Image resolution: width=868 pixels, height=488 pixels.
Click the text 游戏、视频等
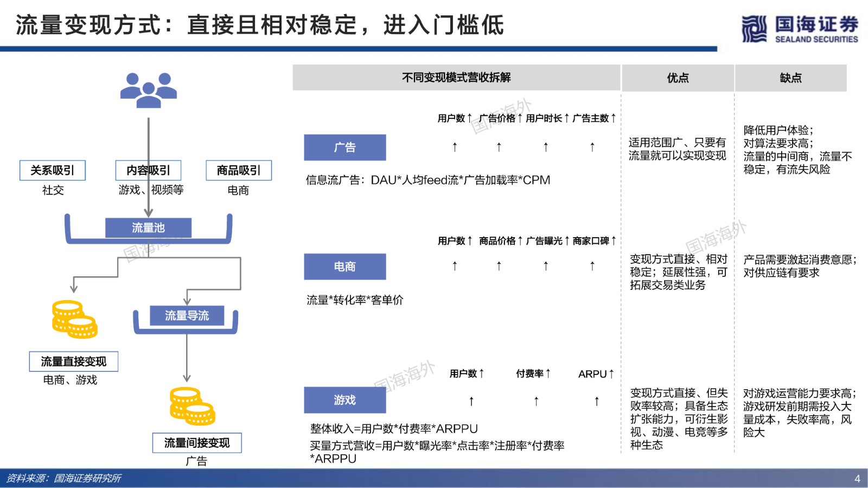click(151, 190)
